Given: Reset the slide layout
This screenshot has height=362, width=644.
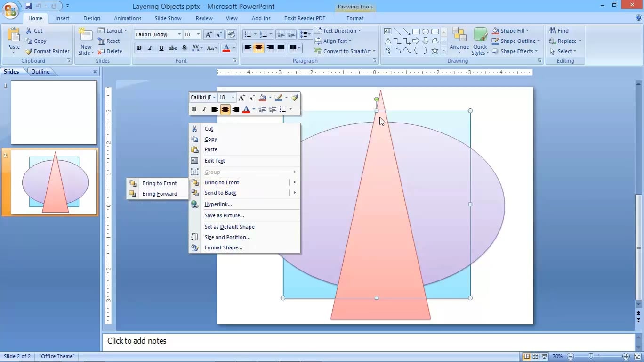Looking at the screenshot, I should coord(109,41).
